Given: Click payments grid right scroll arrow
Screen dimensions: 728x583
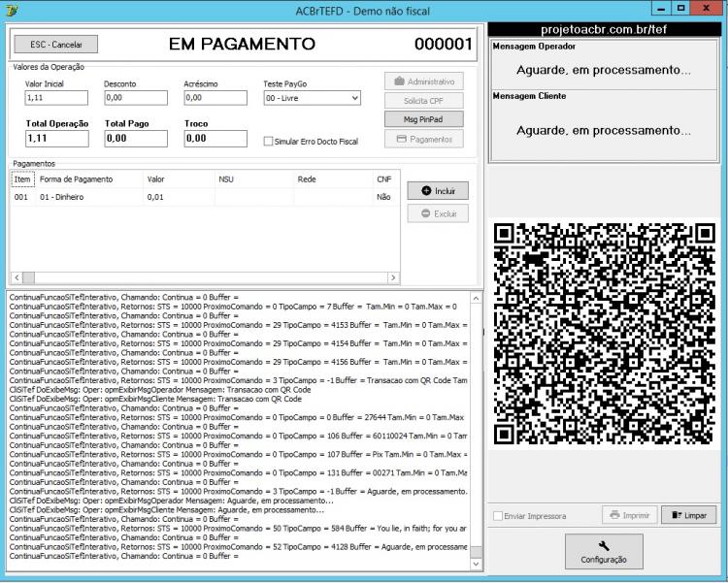Looking at the screenshot, I should pos(393,277).
